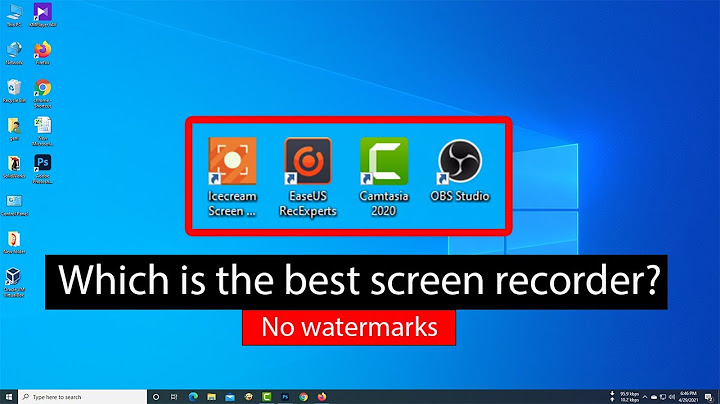Viewport: 720px width, 404px height.
Task: Select the KMPlayer desktop shortcut
Action: (x=43, y=15)
